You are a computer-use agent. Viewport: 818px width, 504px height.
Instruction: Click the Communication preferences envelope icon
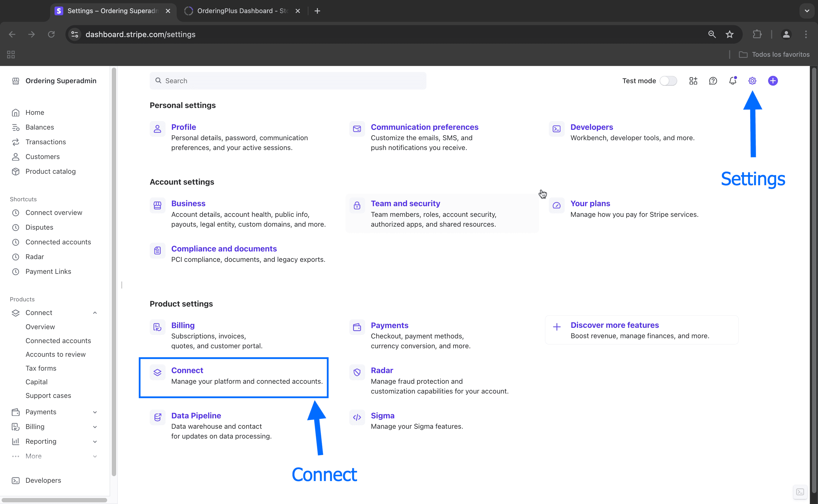tap(357, 129)
